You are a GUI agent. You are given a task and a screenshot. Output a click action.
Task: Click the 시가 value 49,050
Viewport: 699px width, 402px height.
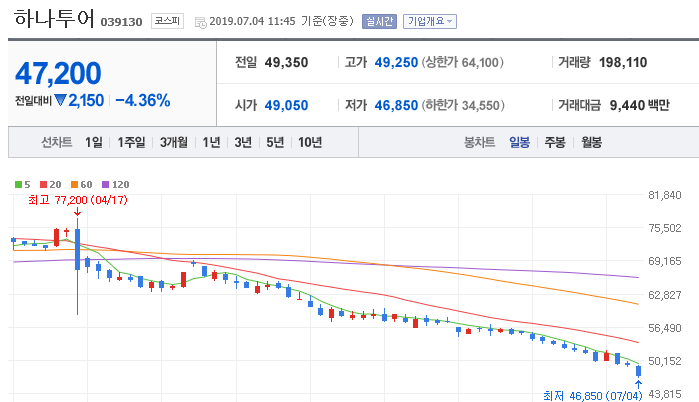point(286,106)
